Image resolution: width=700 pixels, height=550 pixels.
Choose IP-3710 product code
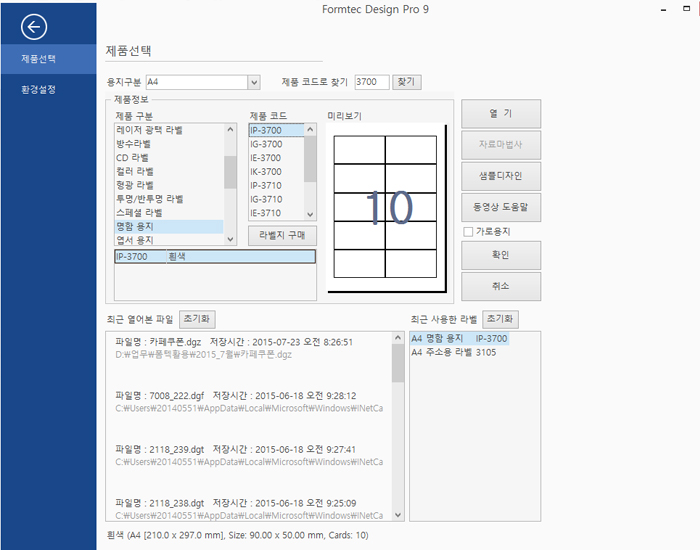pyautogui.click(x=276, y=185)
